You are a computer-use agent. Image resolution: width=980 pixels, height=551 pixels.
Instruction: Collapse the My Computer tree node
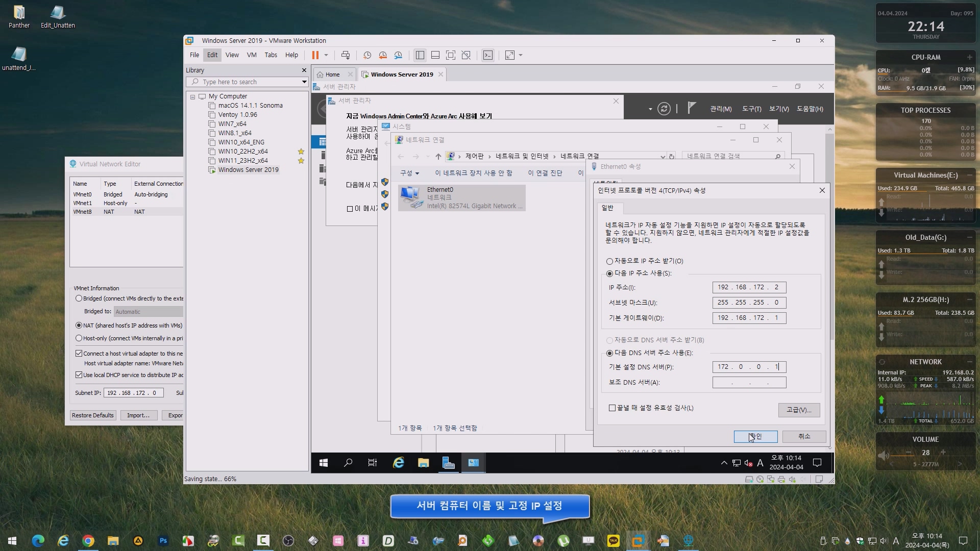pyautogui.click(x=192, y=96)
